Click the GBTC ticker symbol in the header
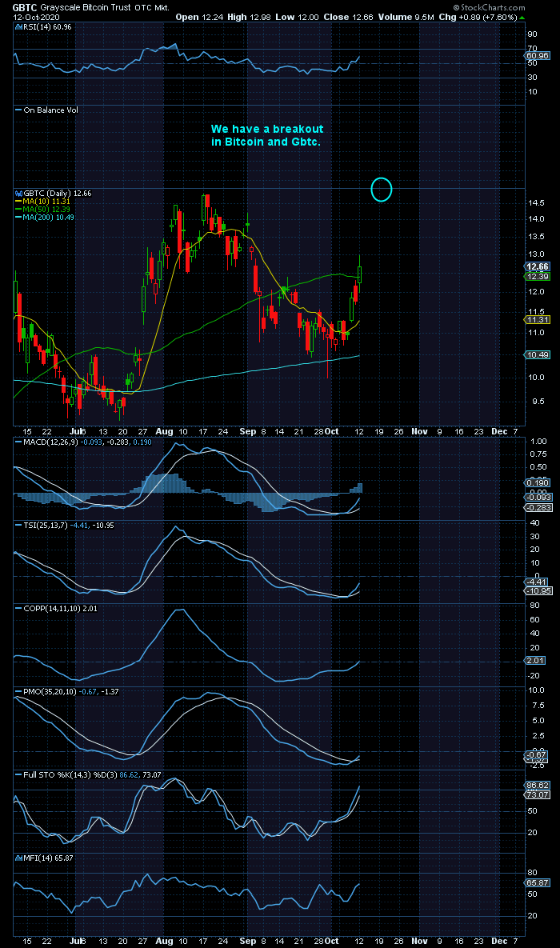 pos(26,8)
